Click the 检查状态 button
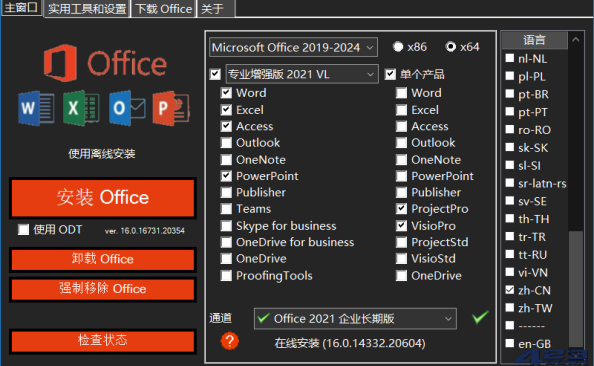Viewport: 594px width, 366px height. (103, 341)
